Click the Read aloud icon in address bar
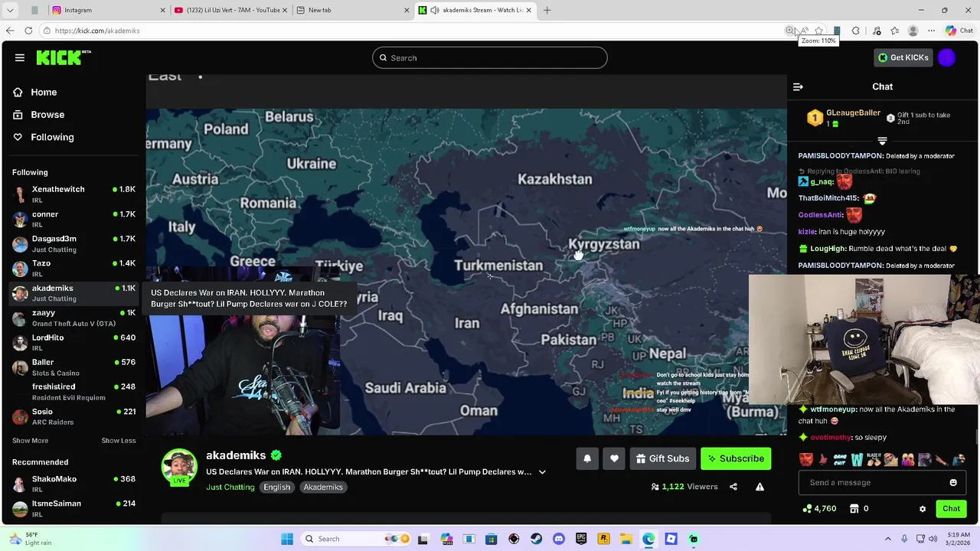The height and width of the screenshot is (551, 980). (x=804, y=31)
